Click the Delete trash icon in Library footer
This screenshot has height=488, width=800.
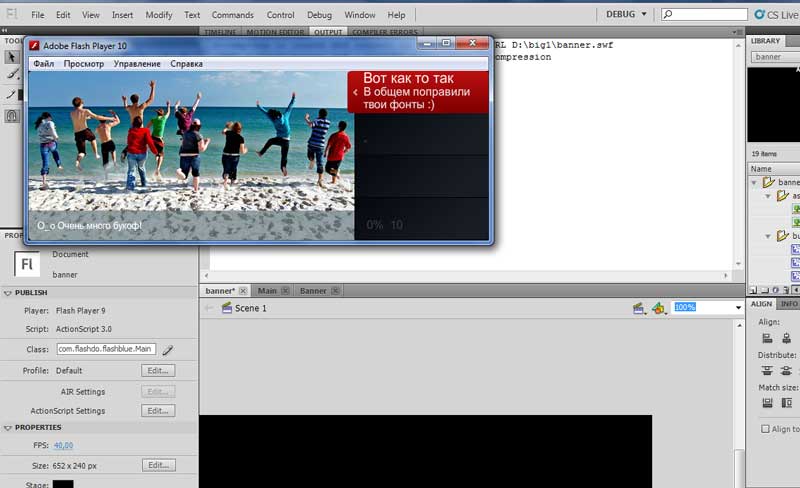coord(786,290)
